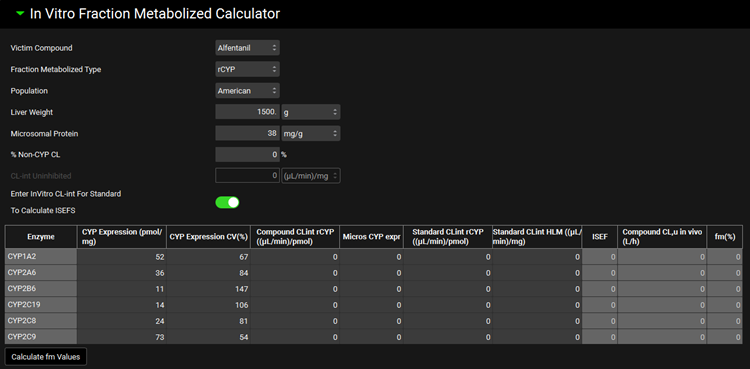Click CYP2B6 expression value 11
750x369 pixels.
tap(122, 289)
